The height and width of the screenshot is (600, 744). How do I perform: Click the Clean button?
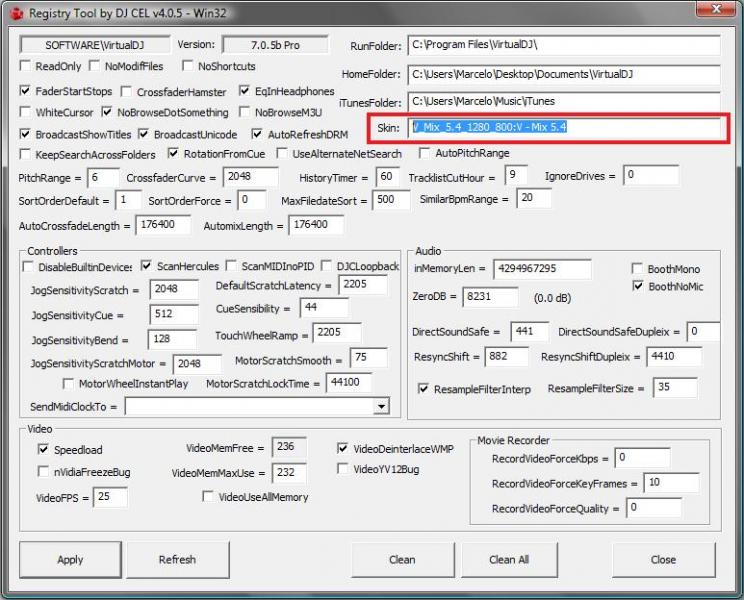click(402, 560)
